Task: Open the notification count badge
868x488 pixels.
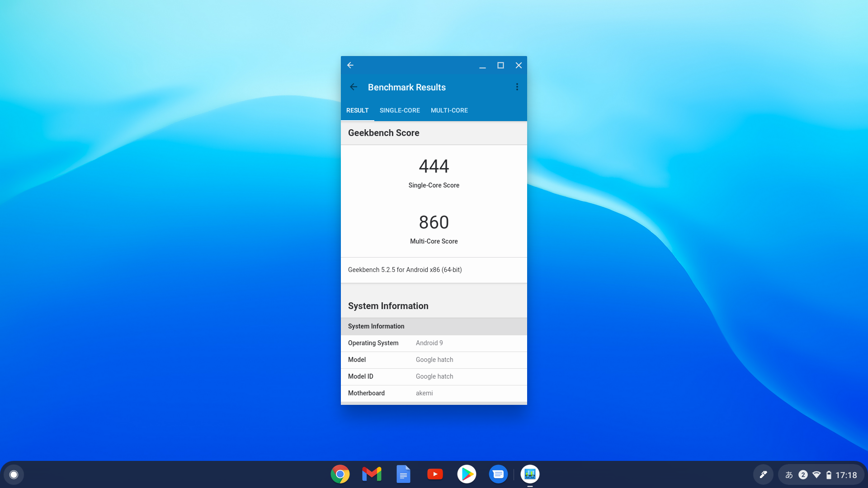Action: [803, 475]
